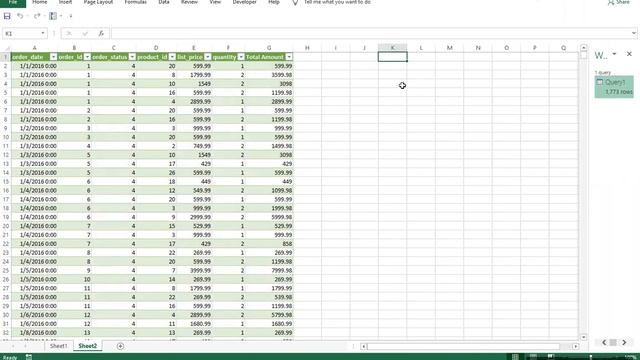Undo the last action
This screenshot has height=360, width=640.
pos(20,16)
